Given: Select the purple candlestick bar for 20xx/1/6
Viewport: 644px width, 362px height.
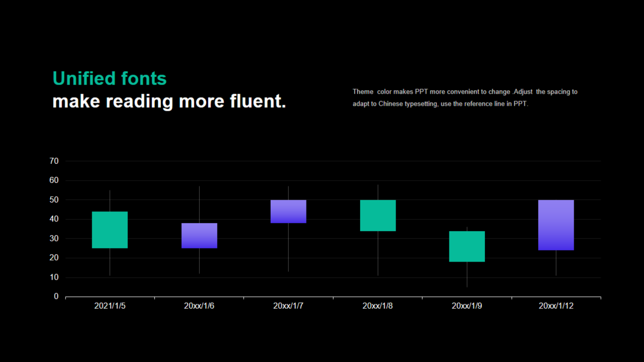Looking at the screenshot, I should [x=199, y=236].
